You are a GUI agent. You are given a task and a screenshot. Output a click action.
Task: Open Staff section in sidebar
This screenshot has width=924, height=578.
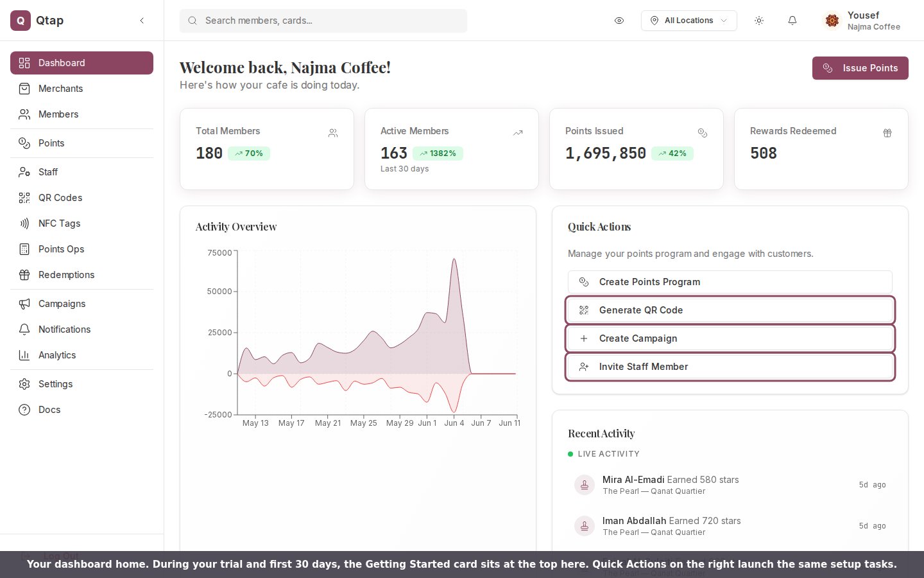(81, 172)
